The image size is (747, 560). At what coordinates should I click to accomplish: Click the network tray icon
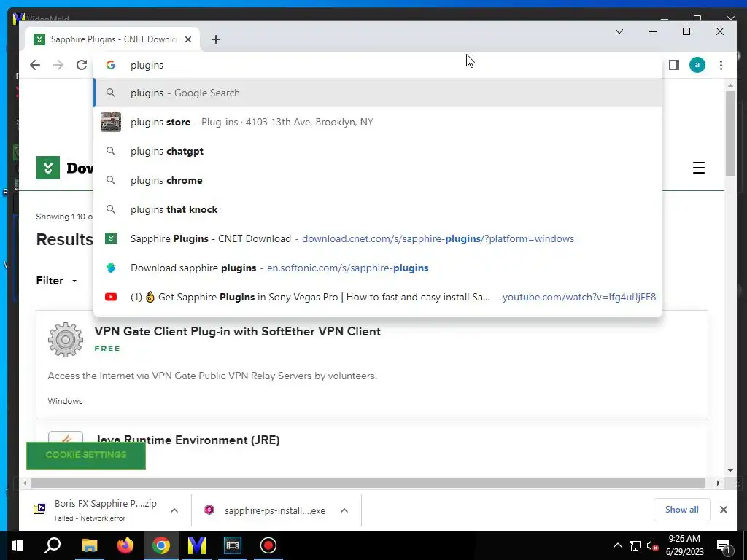635,545
